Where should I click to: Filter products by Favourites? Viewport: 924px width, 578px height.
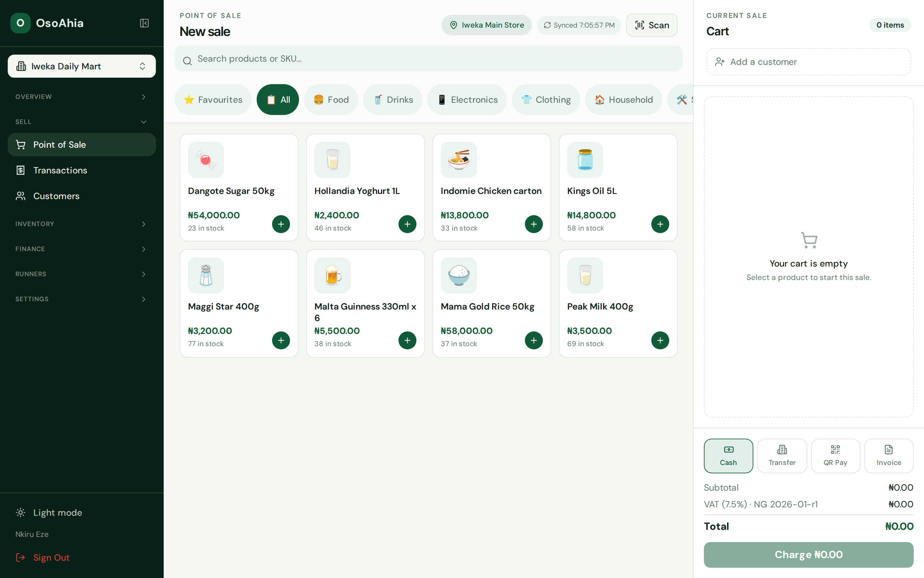(x=213, y=100)
